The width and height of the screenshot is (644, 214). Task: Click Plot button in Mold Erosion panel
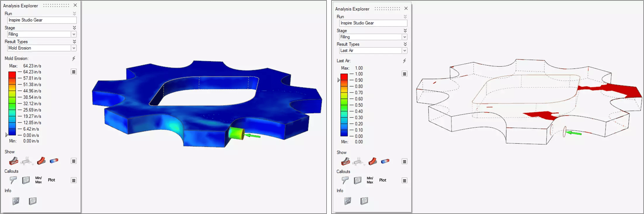click(51, 180)
